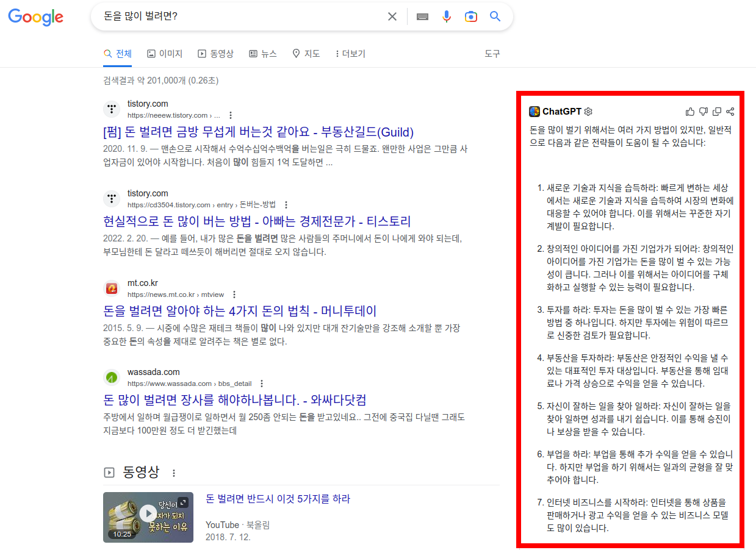Select the 전체 search tab
Image resolution: width=756 pixels, height=550 pixels.
118,54
